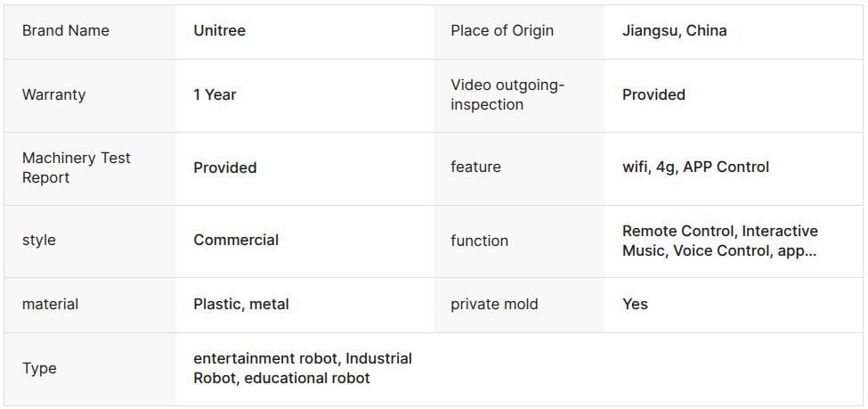This screenshot has width=868, height=409.
Task: Click the Brand Name label cell
Action: (66, 31)
